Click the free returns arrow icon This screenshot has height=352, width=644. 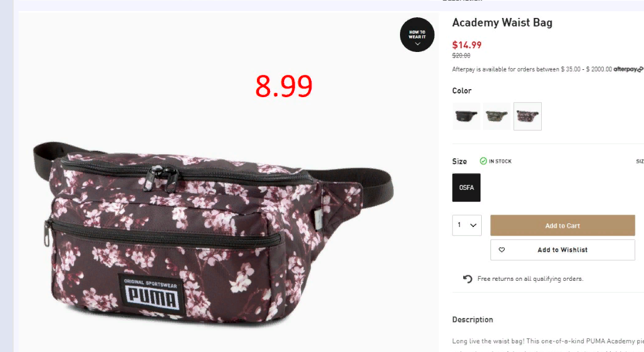(x=468, y=279)
